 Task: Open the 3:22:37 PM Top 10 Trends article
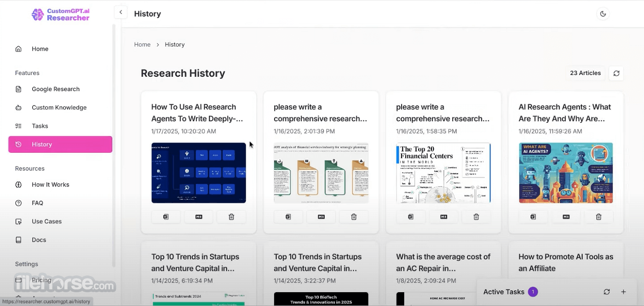318,263
